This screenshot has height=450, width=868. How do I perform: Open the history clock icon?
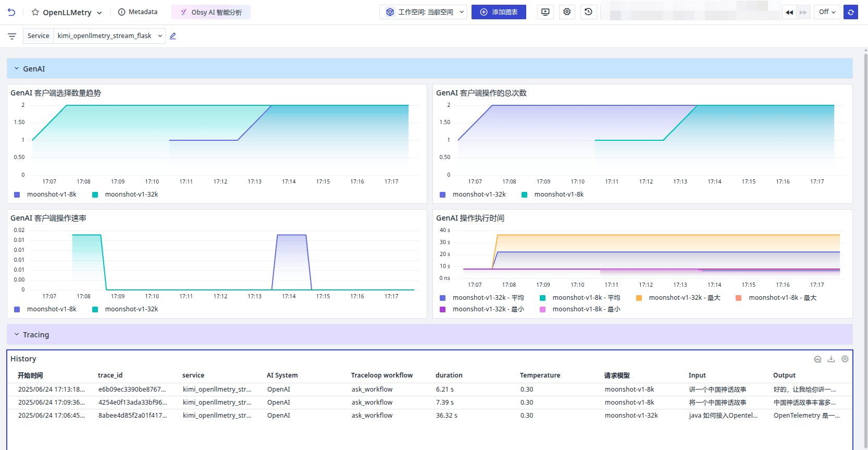pos(588,12)
